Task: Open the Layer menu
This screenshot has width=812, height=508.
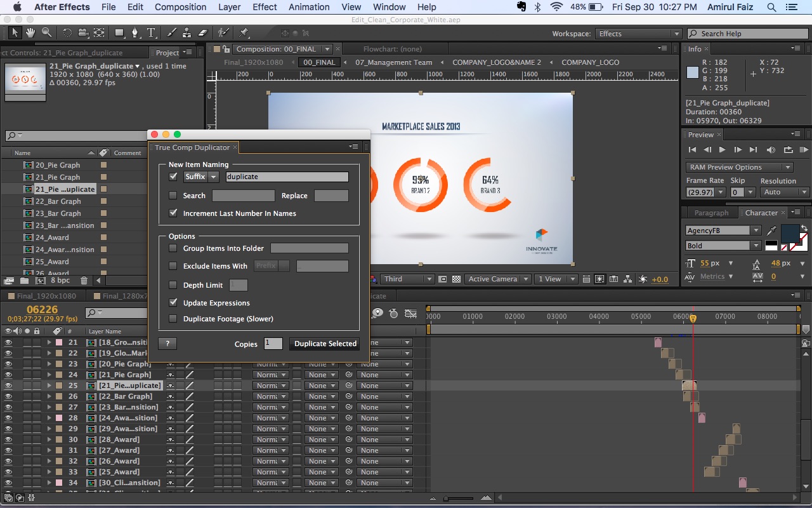Action: [x=229, y=7]
